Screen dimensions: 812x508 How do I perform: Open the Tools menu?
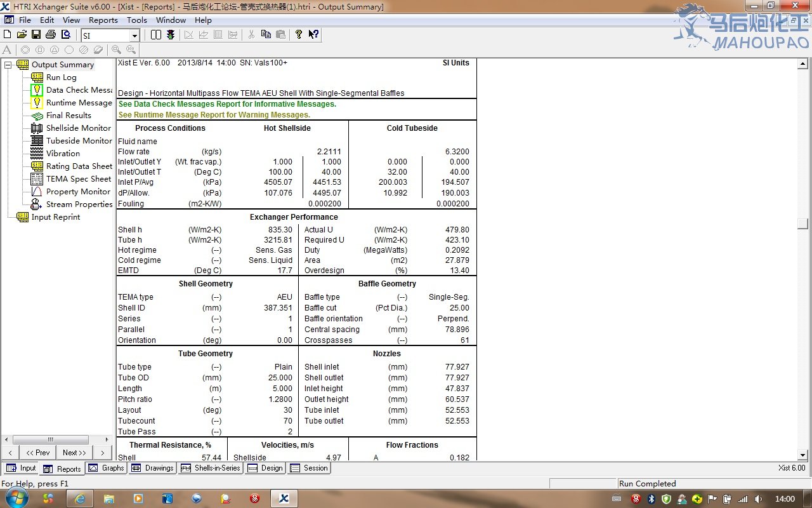tap(137, 20)
